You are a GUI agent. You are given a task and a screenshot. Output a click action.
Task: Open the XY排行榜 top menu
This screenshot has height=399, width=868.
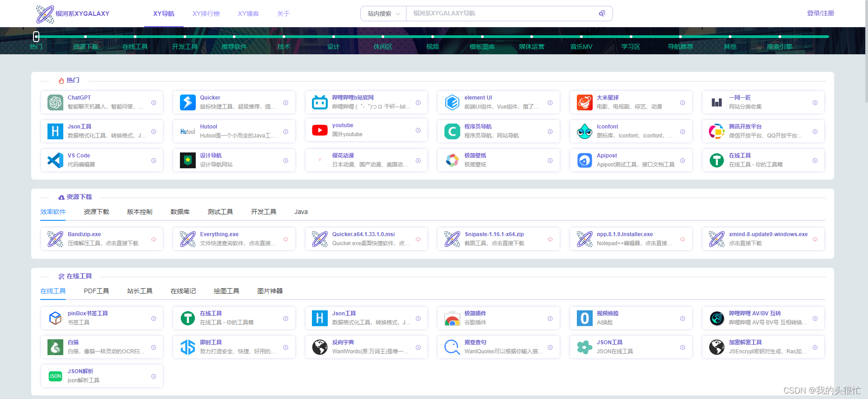coord(206,14)
